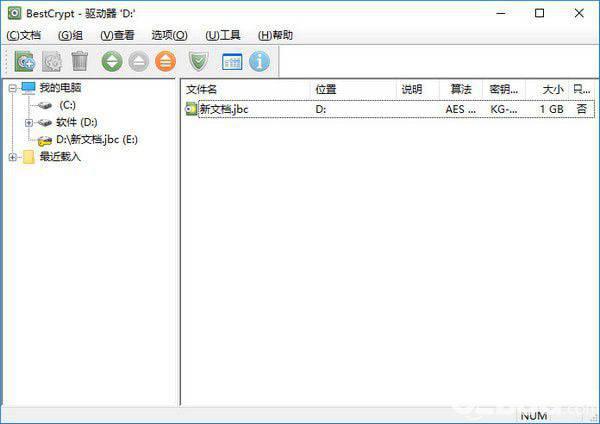Sort by the 大小 column header

[x=548, y=89]
